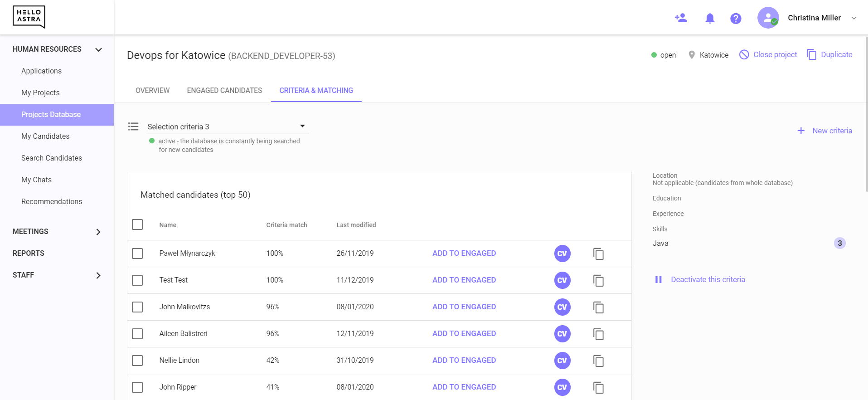Screen dimensions: 868x400
Task: Click Christina Miller's profile avatar
Action: click(x=768, y=18)
